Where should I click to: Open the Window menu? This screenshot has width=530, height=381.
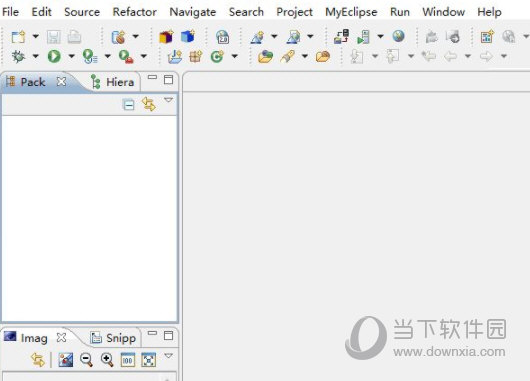tap(443, 12)
